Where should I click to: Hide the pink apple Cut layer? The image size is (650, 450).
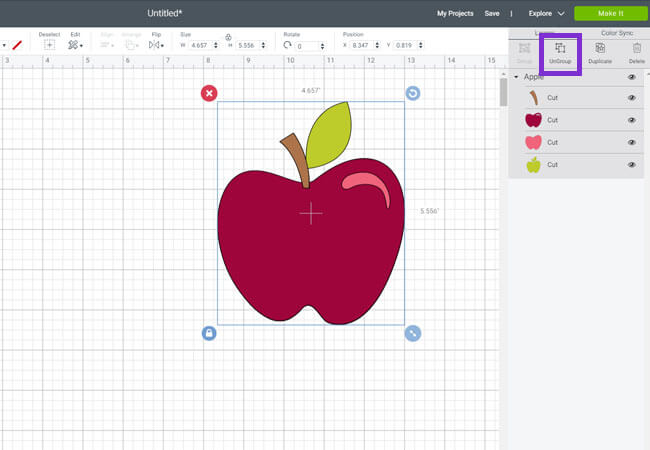(632, 143)
